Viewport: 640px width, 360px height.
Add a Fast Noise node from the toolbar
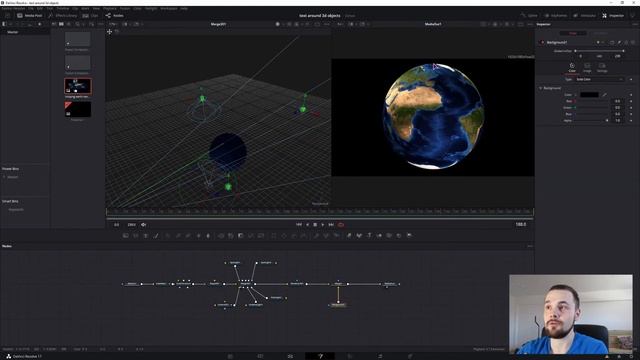click(x=136, y=236)
